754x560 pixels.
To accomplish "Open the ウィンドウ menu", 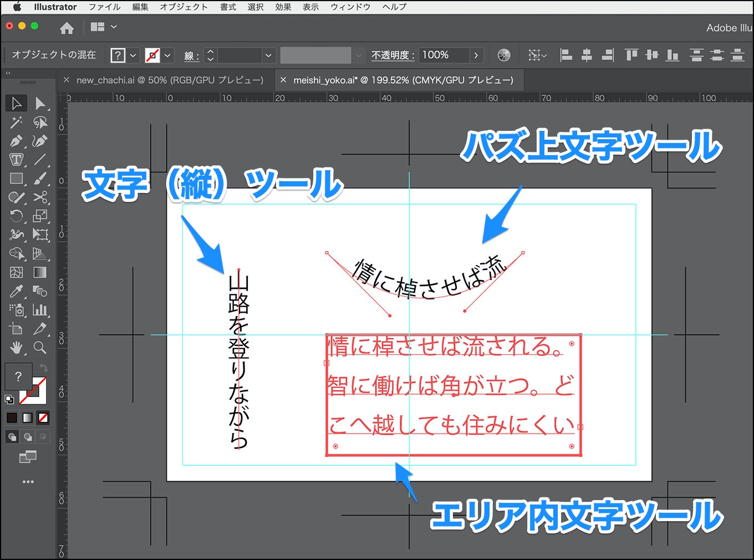I will [x=350, y=7].
